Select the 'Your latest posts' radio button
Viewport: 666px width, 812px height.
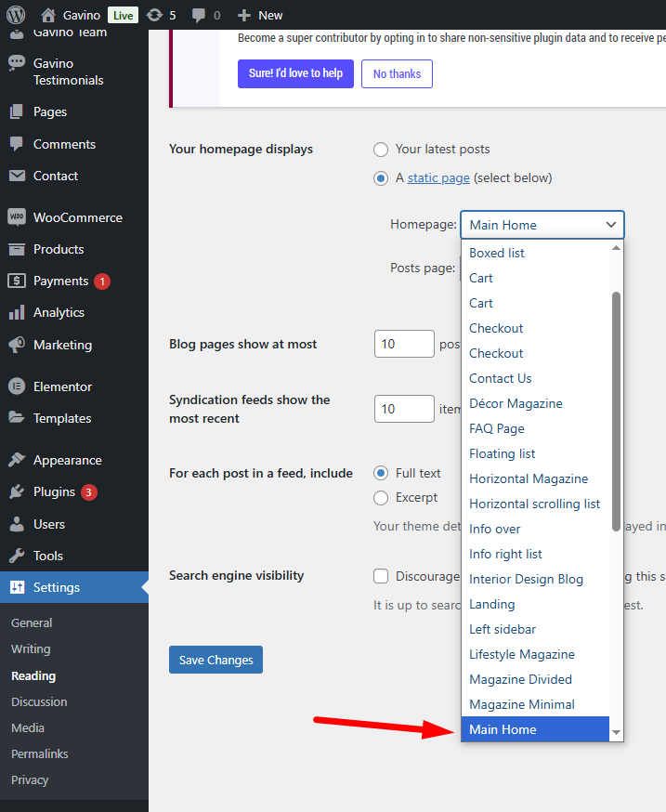click(x=381, y=150)
